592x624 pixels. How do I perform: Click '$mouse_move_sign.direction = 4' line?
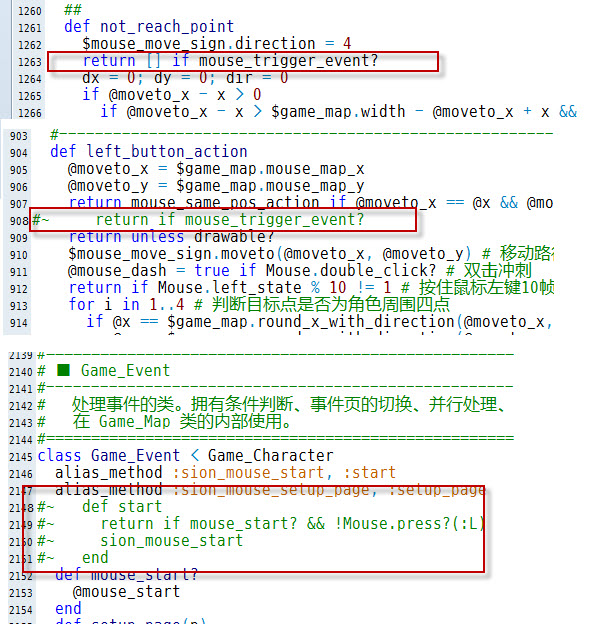tap(216, 44)
